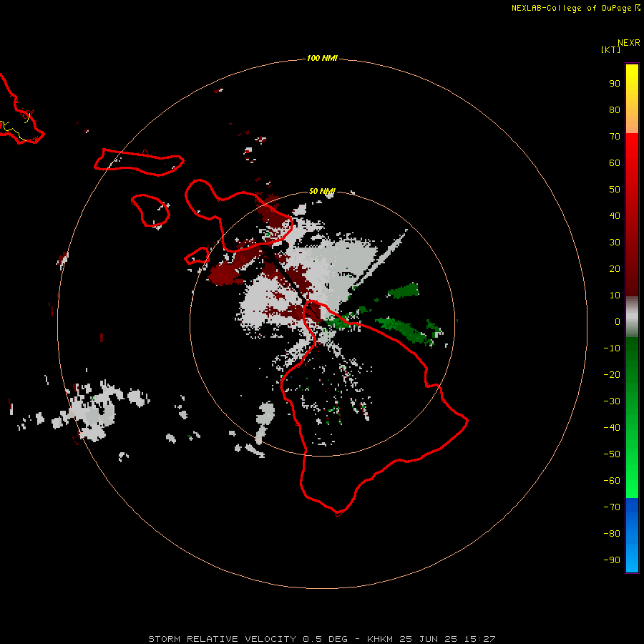Click the [KT] units label
This screenshot has width=644, height=644.
[x=611, y=49]
